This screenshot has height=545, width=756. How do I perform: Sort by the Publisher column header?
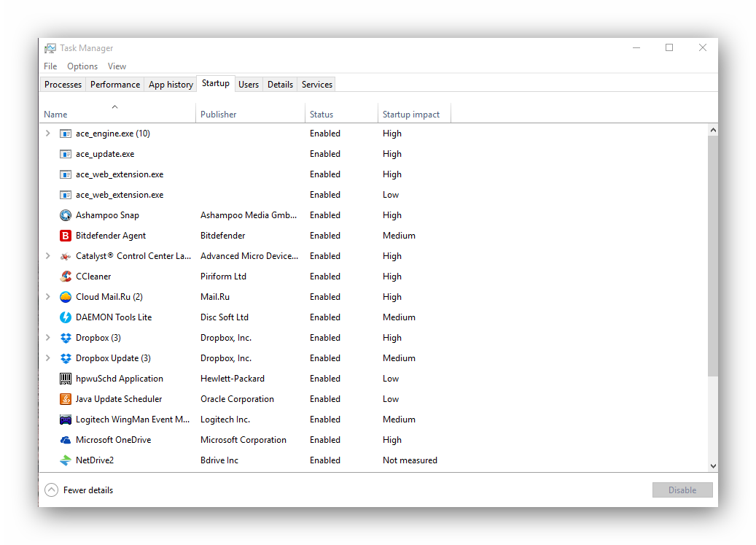point(250,115)
